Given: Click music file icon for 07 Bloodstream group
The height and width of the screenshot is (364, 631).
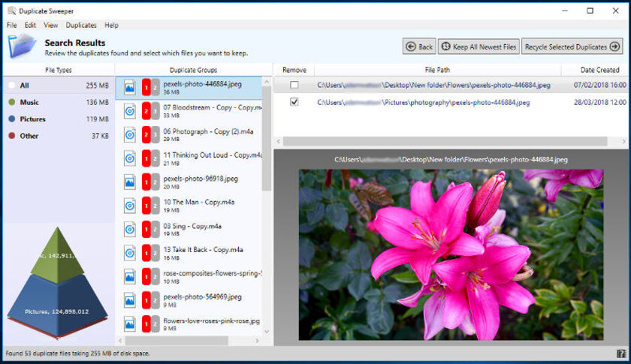Looking at the screenshot, I should pos(129,111).
